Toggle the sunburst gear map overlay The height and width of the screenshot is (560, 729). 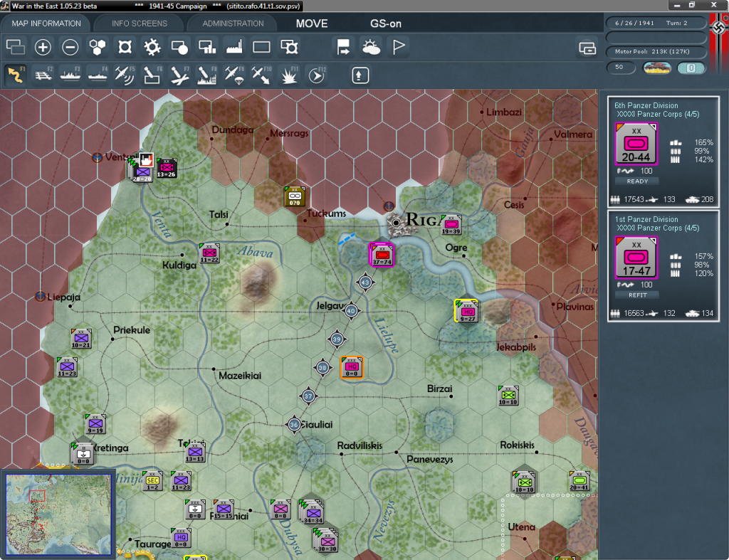click(152, 47)
